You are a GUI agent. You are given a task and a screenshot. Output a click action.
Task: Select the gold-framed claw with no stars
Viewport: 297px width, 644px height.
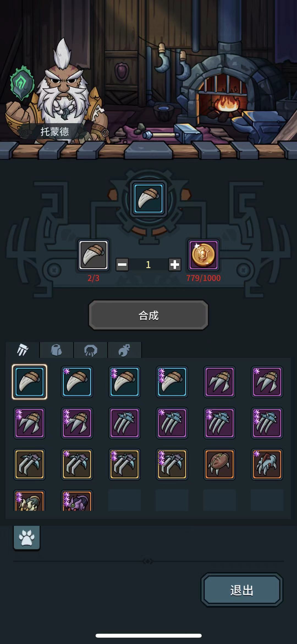pyautogui.click(x=29, y=464)
